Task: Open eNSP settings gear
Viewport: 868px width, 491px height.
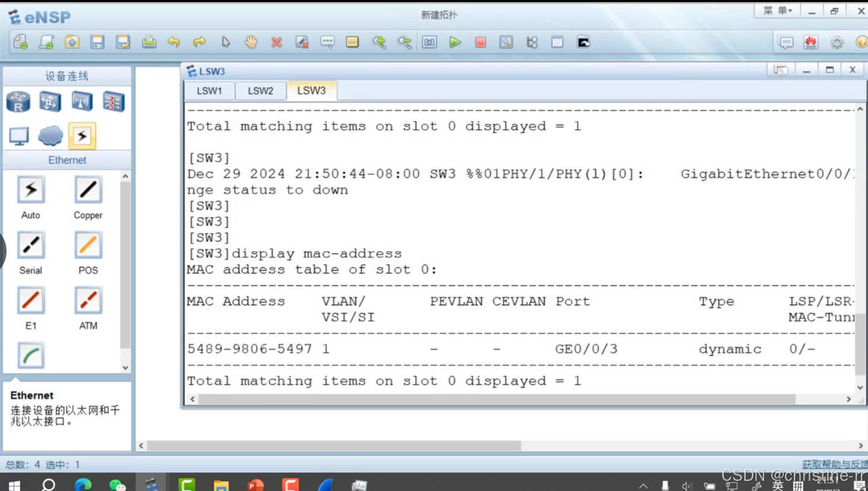Action: tap(837, 42)
